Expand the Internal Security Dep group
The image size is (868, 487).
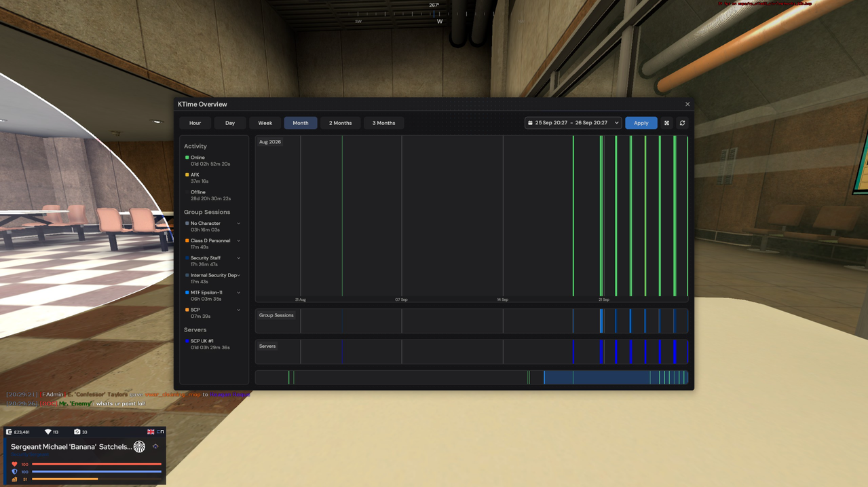coord(239,275)
